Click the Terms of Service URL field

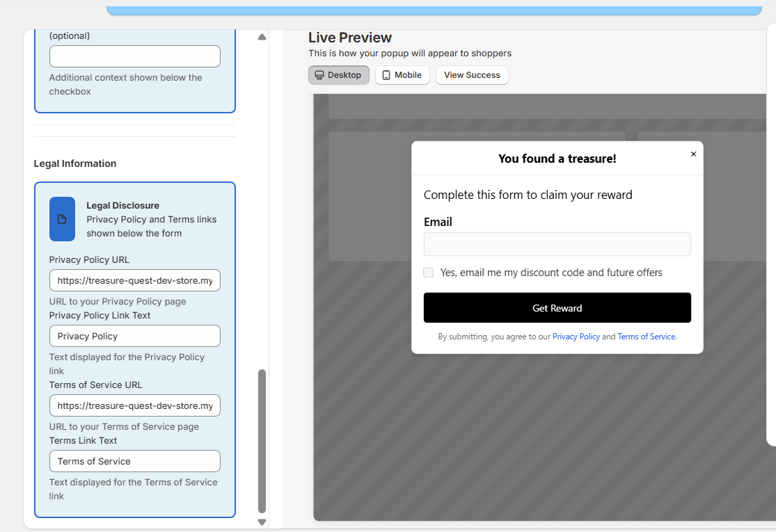pyautogui.click(x=134, y=405)
